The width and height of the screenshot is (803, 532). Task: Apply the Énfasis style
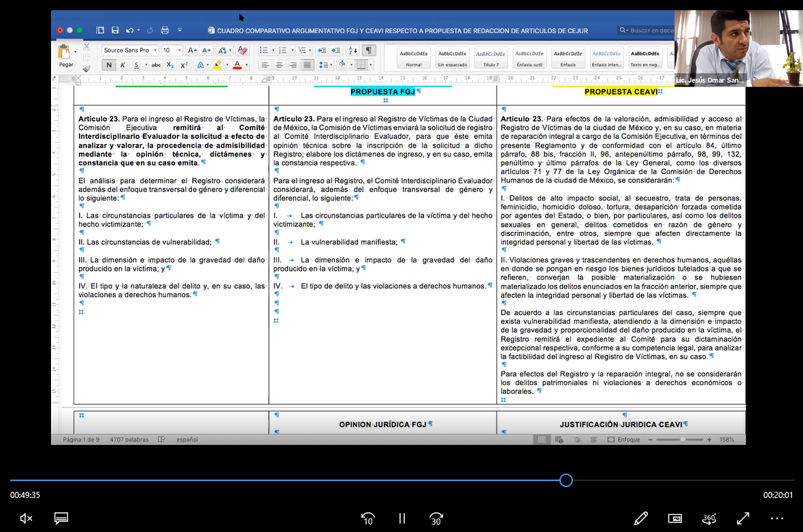pyautogui.click(x=568, y=57)
